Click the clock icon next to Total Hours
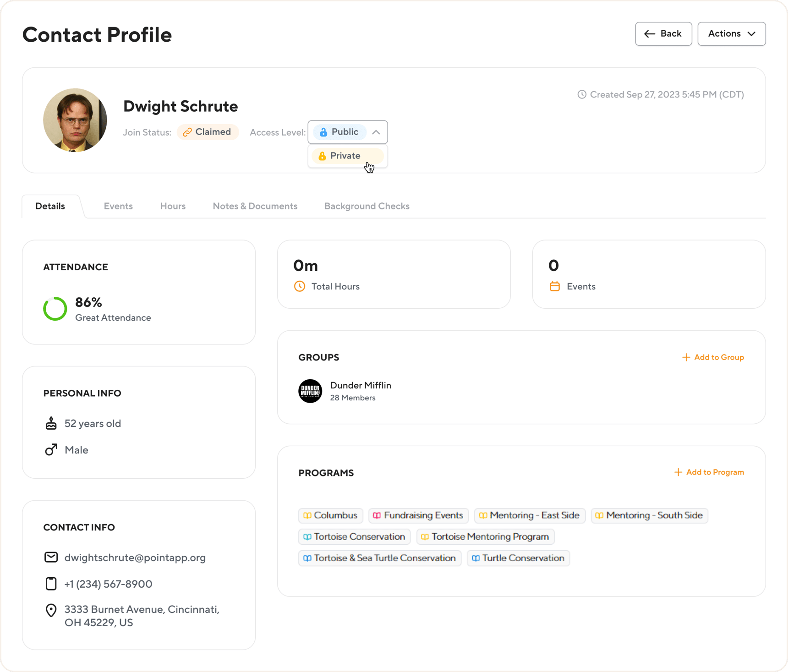The width and height of the screenshot is (788, 672). click(300, 286)
